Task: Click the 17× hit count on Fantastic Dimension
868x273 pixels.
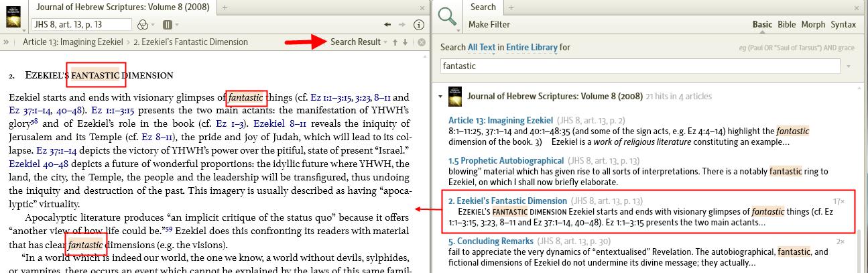Action: (839, 201)
